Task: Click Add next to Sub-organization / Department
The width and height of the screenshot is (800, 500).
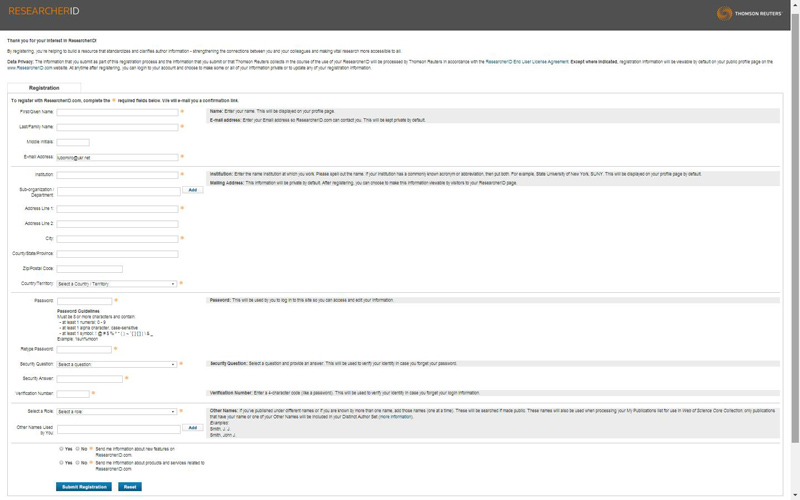Action: coord(193,190)
